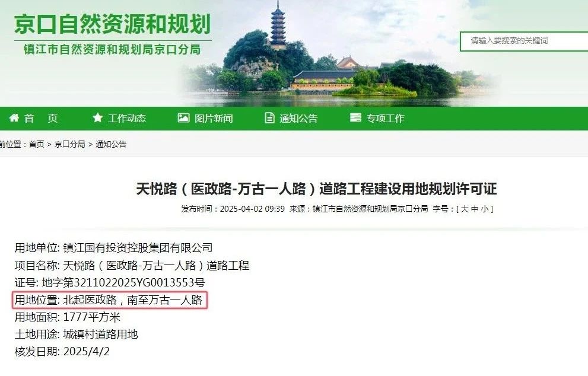Screen dimensions: 588x376
Task: Click the star icon beside 工作动态
Action: click(97, 117)
